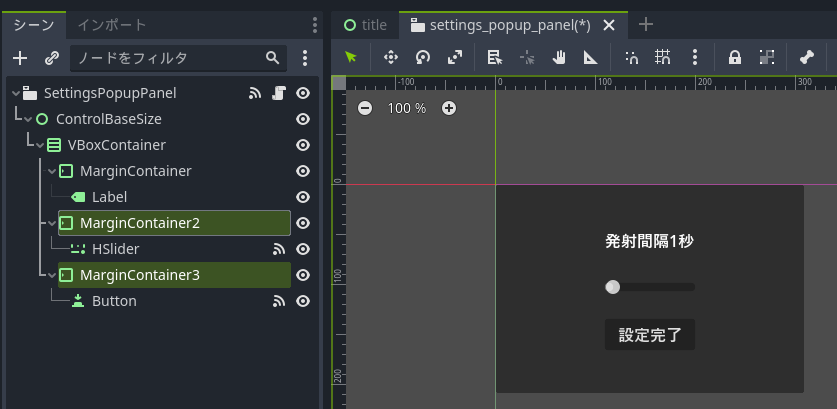Toggle visibility of first MarginContainer
Viewport: 837px width, 409px height.
pyautogui.click(x=303, y=171)
